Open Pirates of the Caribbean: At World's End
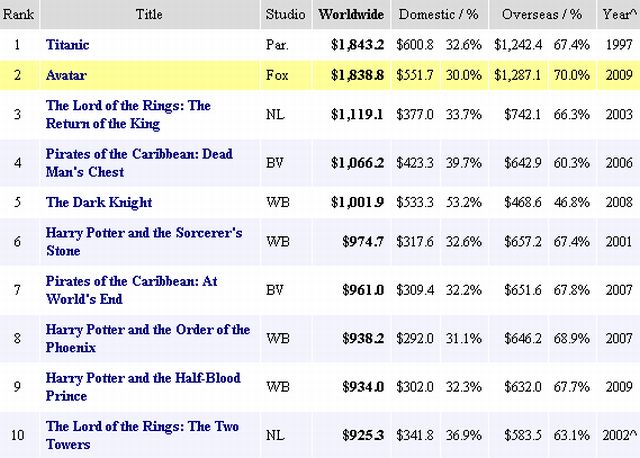Screen dimensions: 640x458 point(131,289)
